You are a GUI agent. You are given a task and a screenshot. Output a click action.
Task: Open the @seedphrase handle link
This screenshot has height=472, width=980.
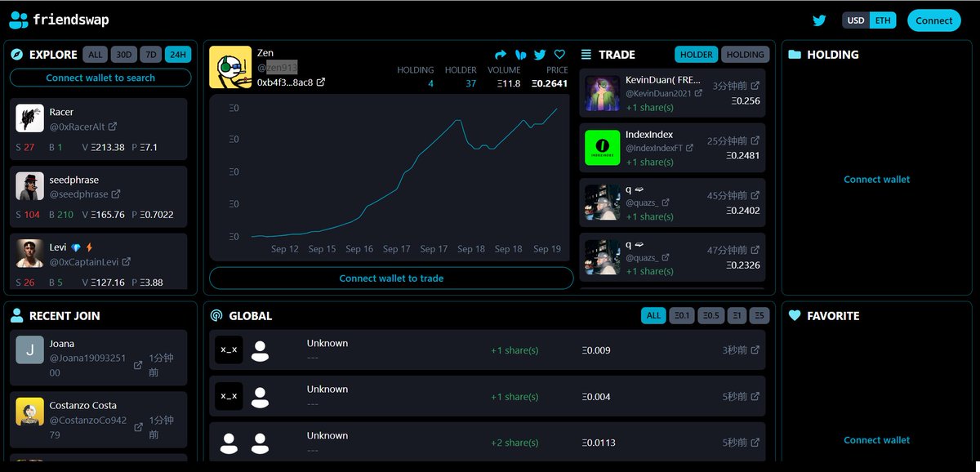click(x=78, y=194)
